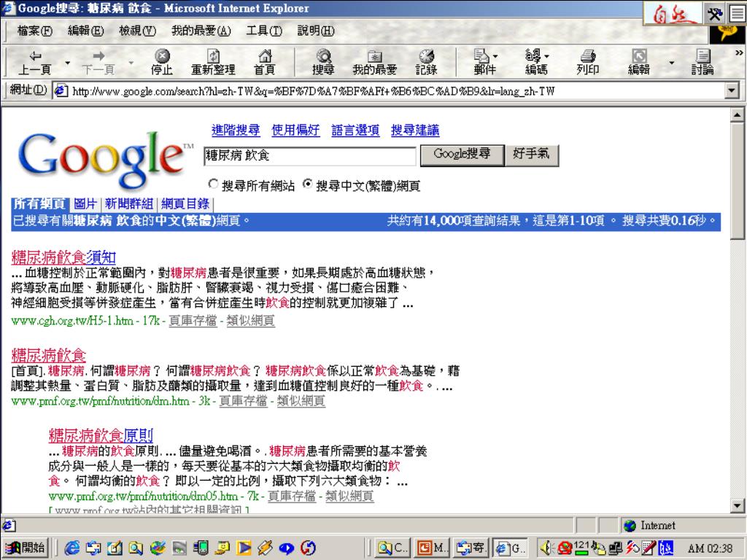
Task: Click the 開始 Start button
Action: point(26,548)
